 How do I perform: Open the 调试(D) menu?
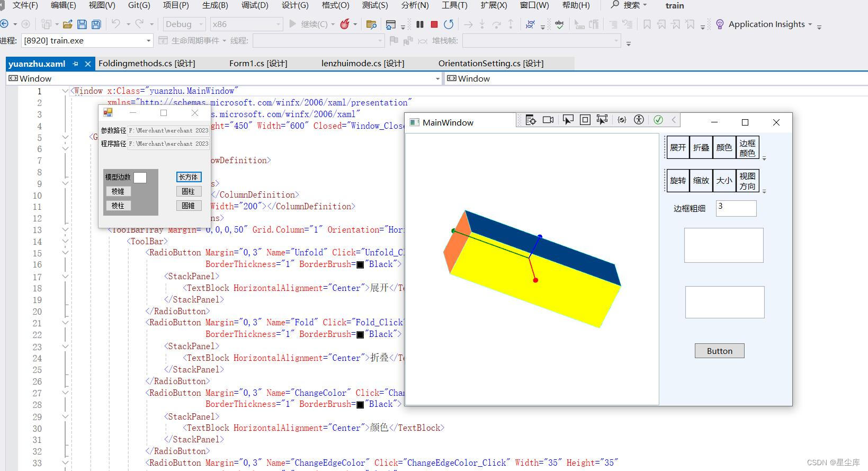(255, 5)
